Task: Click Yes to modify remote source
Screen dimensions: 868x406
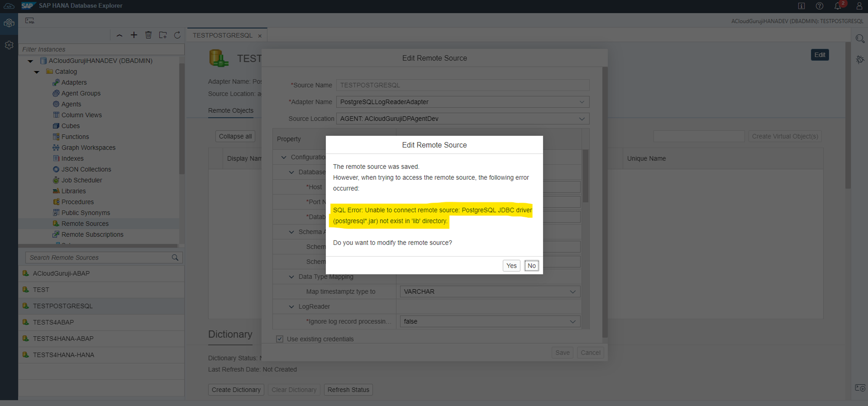Action: coord(511,266)
